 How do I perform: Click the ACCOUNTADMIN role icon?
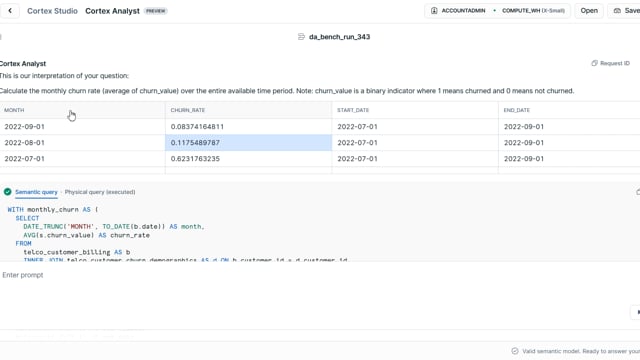tap(434, 11)
